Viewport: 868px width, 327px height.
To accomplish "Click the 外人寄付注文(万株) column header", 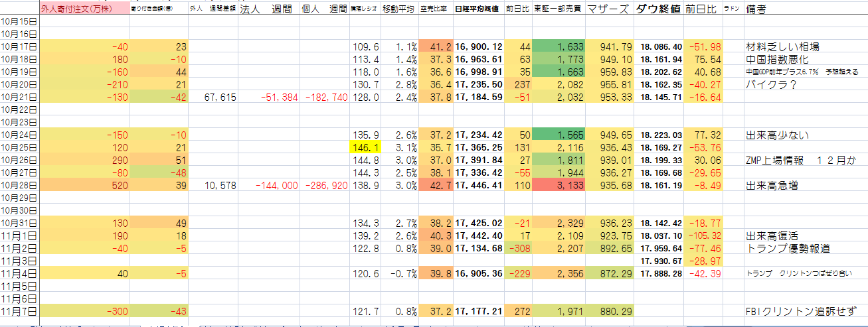I will 74,9.
